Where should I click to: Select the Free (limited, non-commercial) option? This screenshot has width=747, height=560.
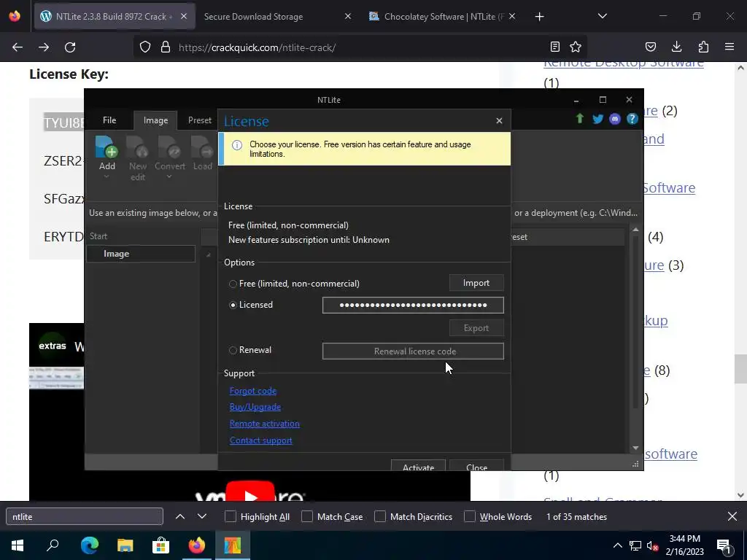[x=233, y=284]
